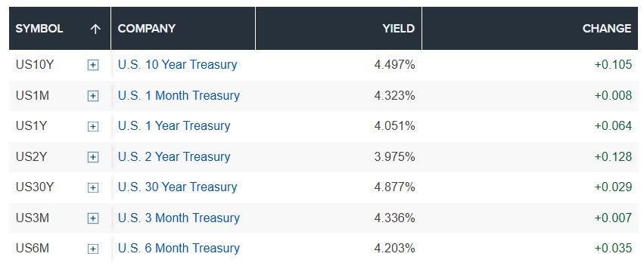The height and width of the screenshot is (272, 644).
Task: Sort table by COMPANY column header
Action: (x=147, y=28)
